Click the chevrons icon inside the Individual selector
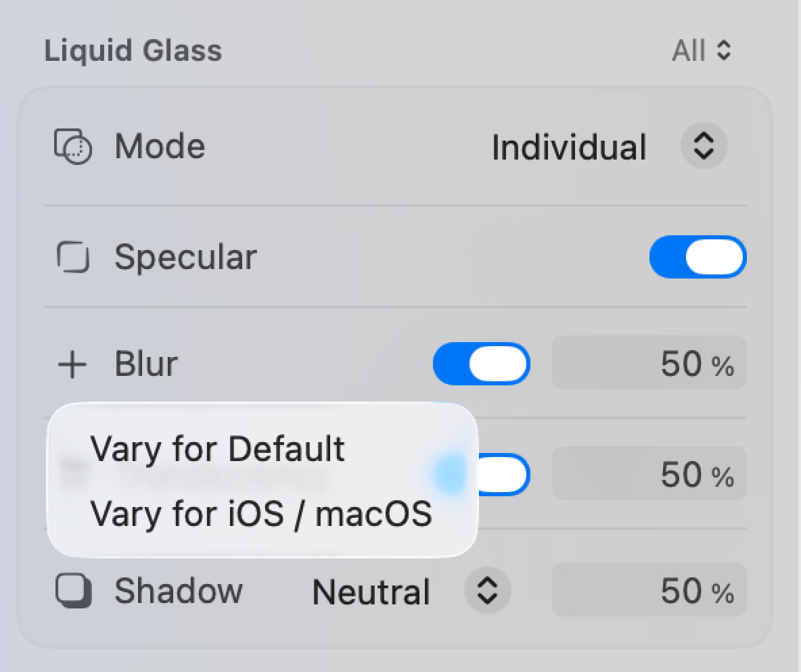Image resolution: width=801 pixels, height=672 pixels. coord(702,146)
